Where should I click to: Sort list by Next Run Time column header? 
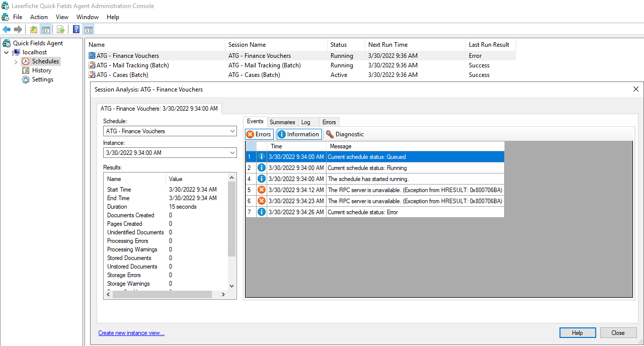coord(415,45)
